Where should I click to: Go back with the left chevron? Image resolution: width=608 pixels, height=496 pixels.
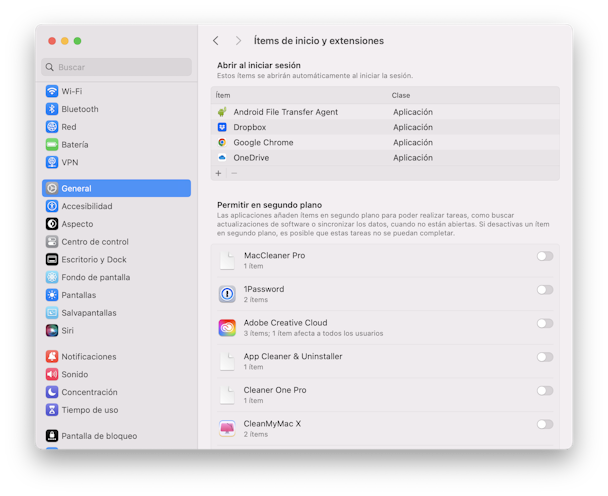click(216, 41)
